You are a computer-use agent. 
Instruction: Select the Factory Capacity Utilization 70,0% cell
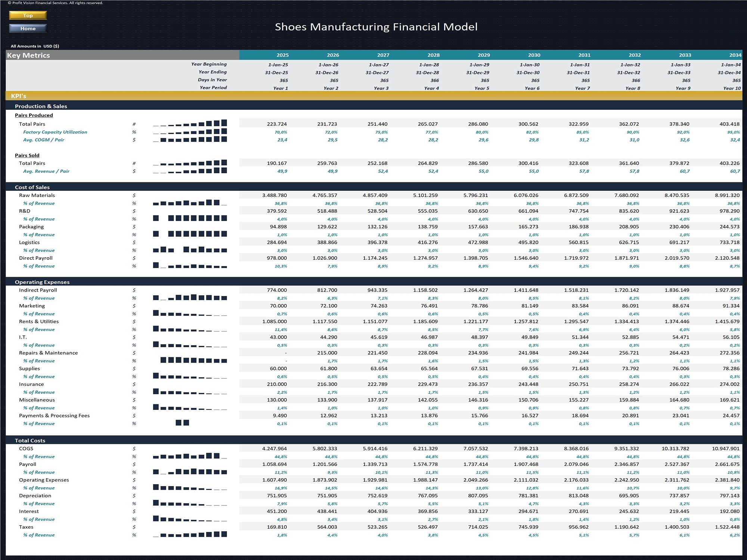(281, 132)
